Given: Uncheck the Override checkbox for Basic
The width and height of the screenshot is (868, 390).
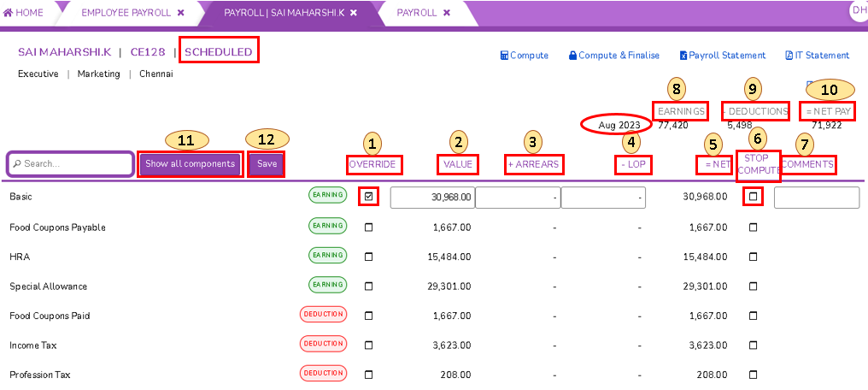Looking at the screenshot, I should (369, 197).
